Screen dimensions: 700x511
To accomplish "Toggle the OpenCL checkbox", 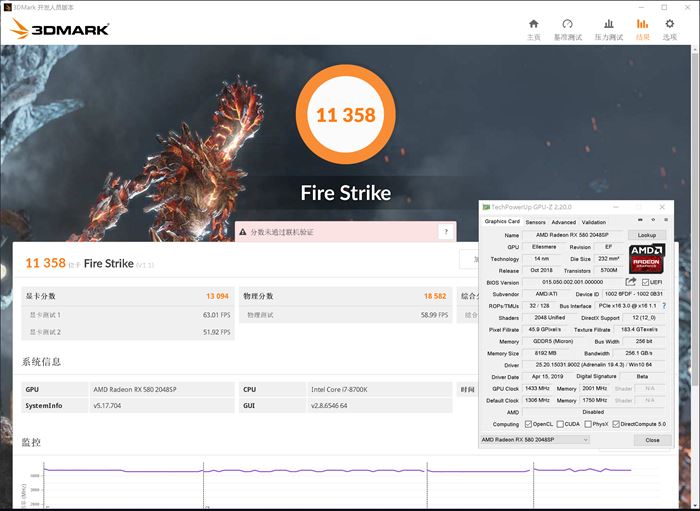I will click(528, 424).
